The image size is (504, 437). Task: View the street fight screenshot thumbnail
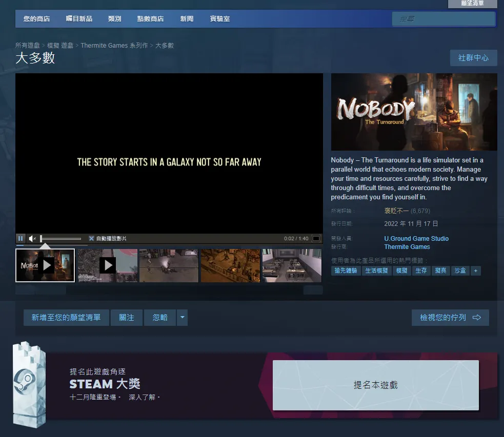pos(169,265)
